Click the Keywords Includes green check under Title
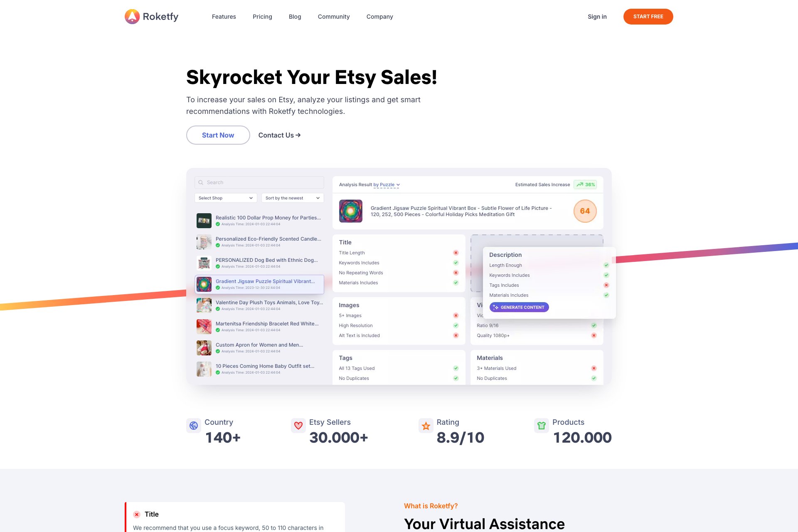This screenshot has height=532, width=798. (x=456, y=263)
